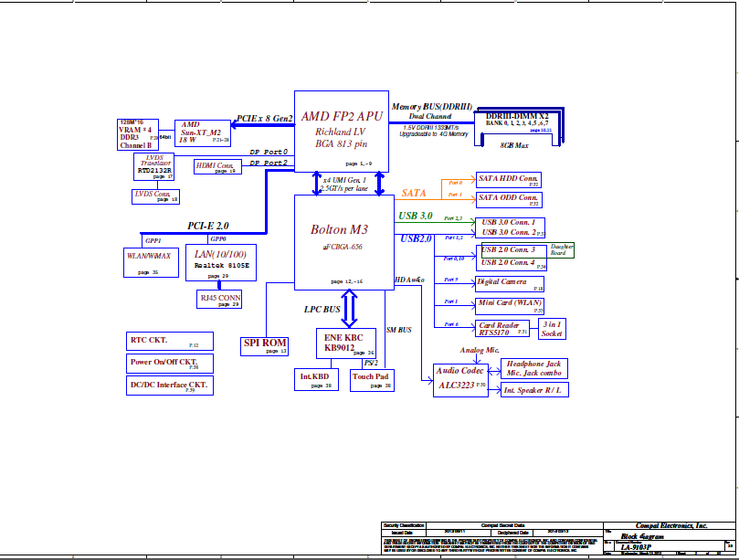Select the WLAN/WiMAX block
This screenshot has height=560, width=739.
coord(148,263)
